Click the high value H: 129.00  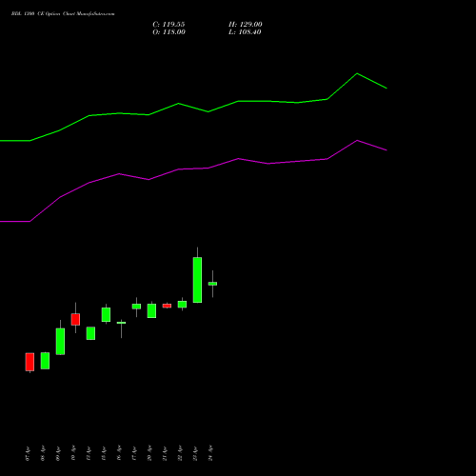246,25
